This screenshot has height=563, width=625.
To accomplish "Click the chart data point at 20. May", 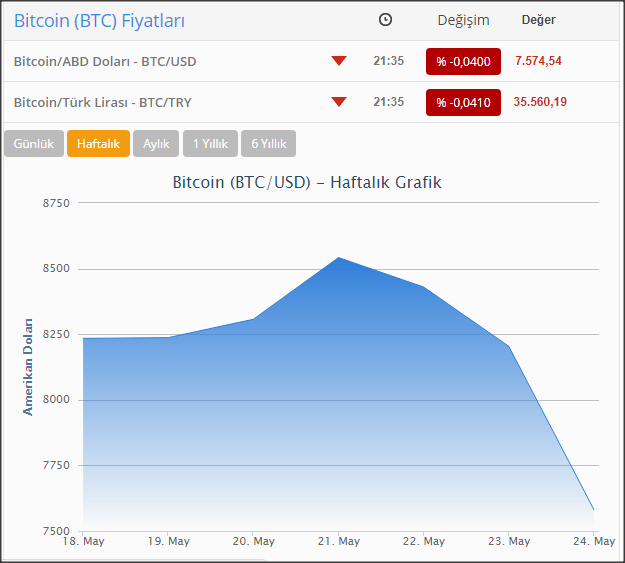I will pyautogui.click(x=253, y=319).
